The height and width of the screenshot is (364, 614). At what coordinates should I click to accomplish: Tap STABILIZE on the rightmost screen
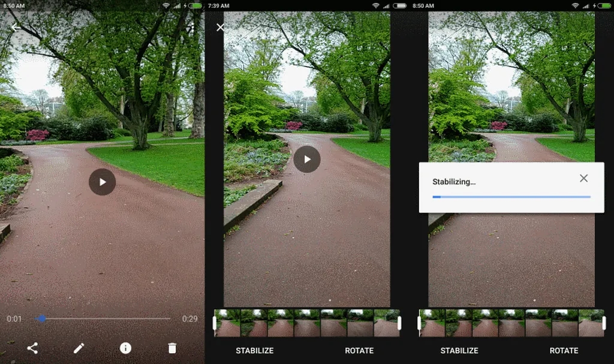pyautogui.click(x=460, y=351)
